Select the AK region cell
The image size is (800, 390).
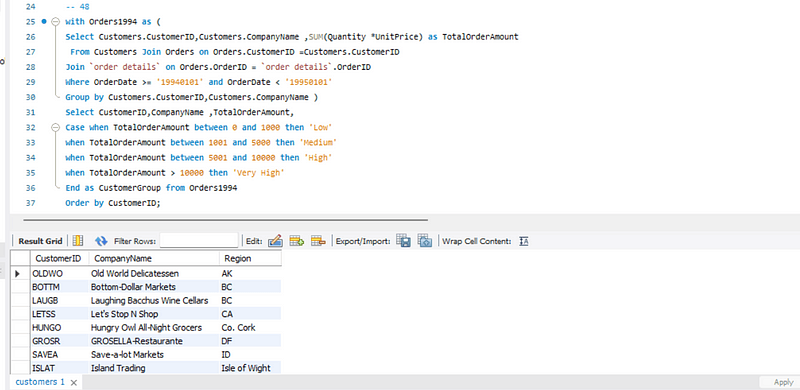pyautogui.click(x=251, y=274)
